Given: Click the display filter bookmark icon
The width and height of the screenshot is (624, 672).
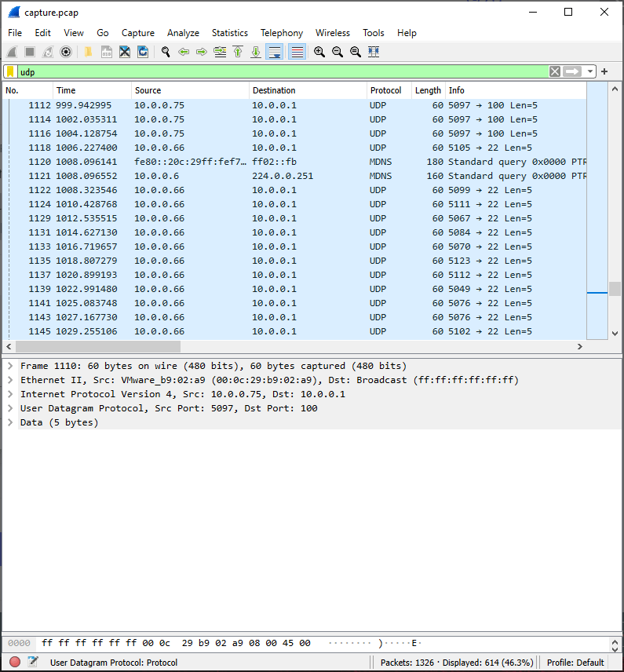Looking at the screenshot, I should [x=10, y=71].
